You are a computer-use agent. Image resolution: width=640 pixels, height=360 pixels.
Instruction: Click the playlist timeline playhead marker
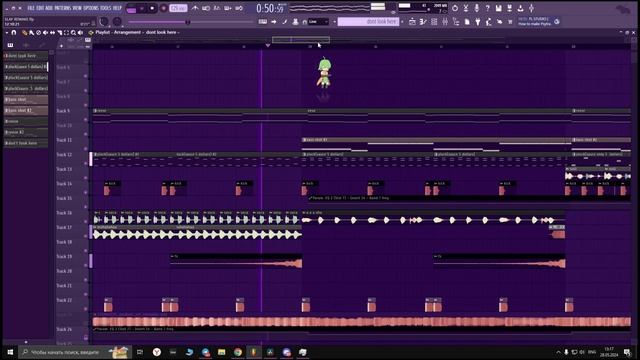click(x=268, y=46)
